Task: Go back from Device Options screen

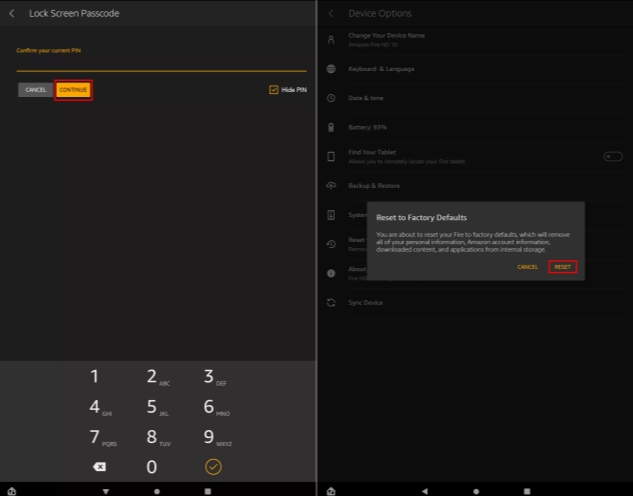Action: 331,13
